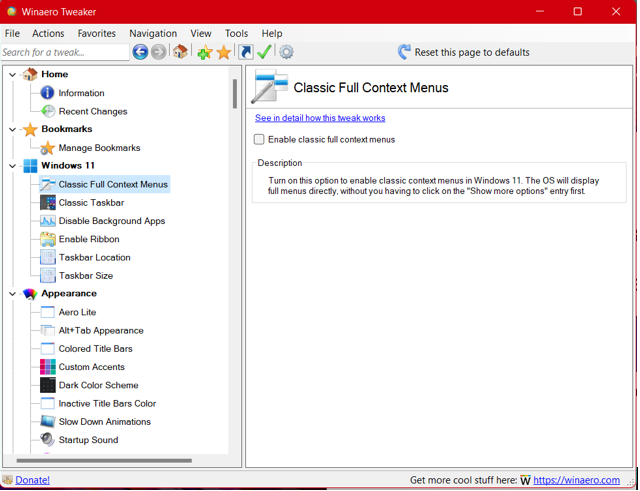Select Alt+Tab Appearance in the tree
This screenshot has height=491, width=640.
click(101, 331)
